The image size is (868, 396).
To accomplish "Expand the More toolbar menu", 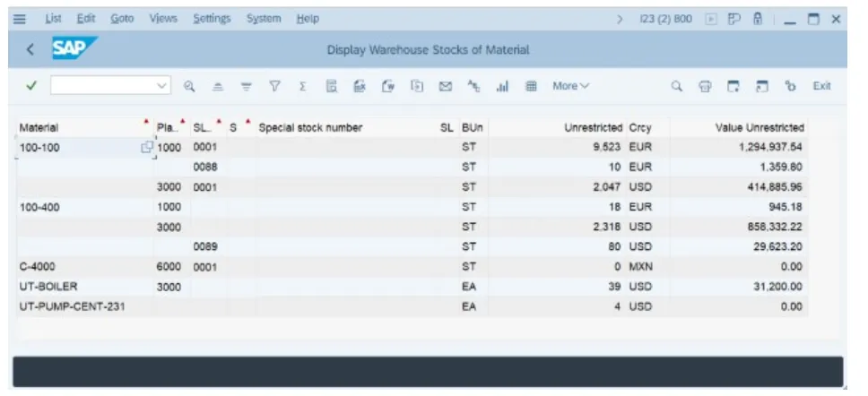I will [x=570, y=86].
